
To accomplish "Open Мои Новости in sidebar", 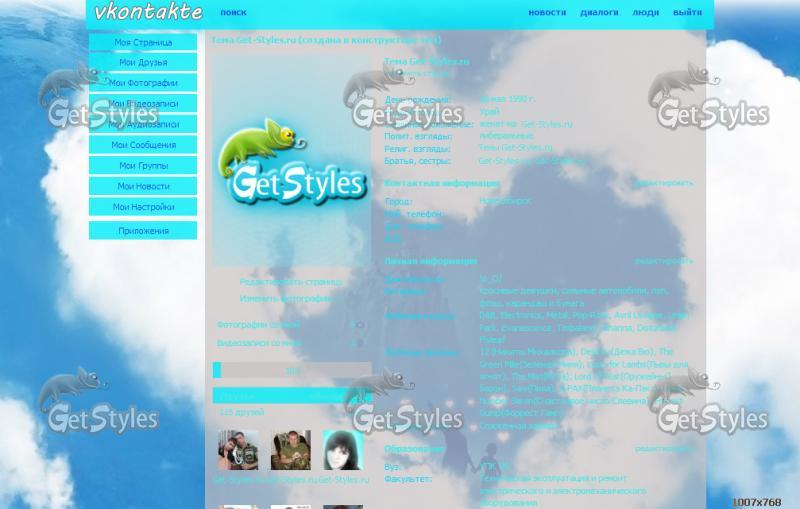I will click(143, 186).
